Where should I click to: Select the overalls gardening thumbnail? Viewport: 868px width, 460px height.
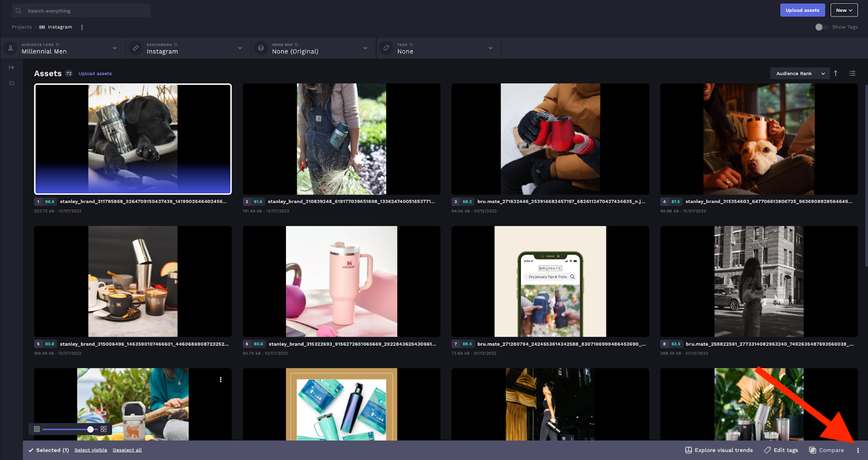coord(341,139)
